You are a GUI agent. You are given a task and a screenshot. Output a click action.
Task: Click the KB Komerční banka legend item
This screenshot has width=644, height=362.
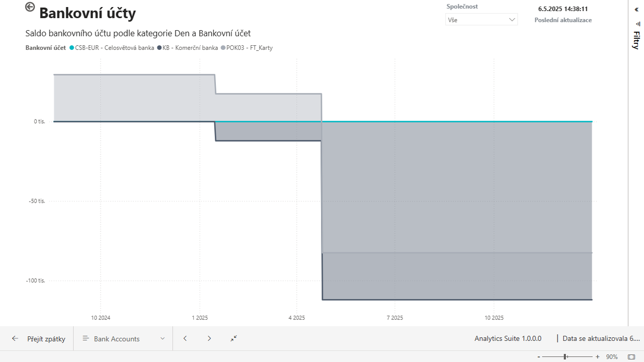(187, 48)
